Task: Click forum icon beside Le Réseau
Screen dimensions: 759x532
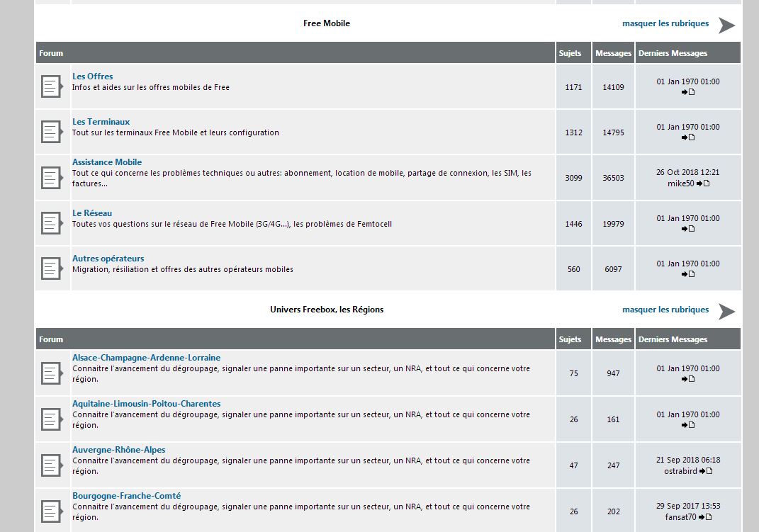Action: (x=52, y=223)
